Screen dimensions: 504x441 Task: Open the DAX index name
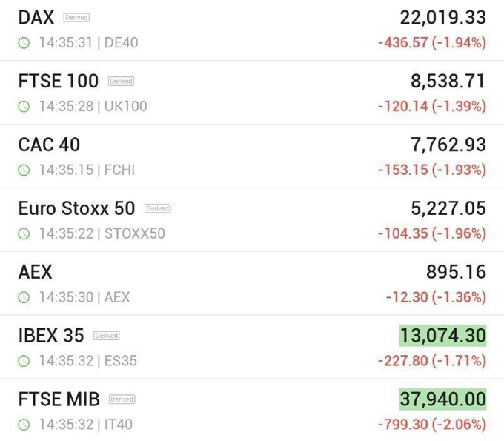click(x=36, y=17)
